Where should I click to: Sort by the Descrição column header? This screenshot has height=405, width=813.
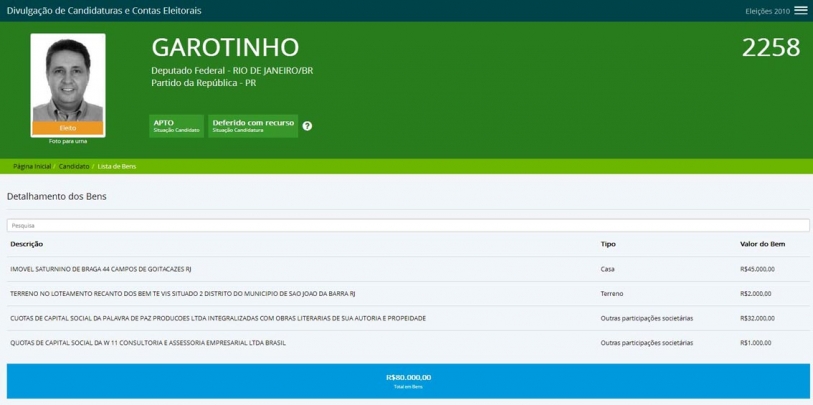point(27,244)
